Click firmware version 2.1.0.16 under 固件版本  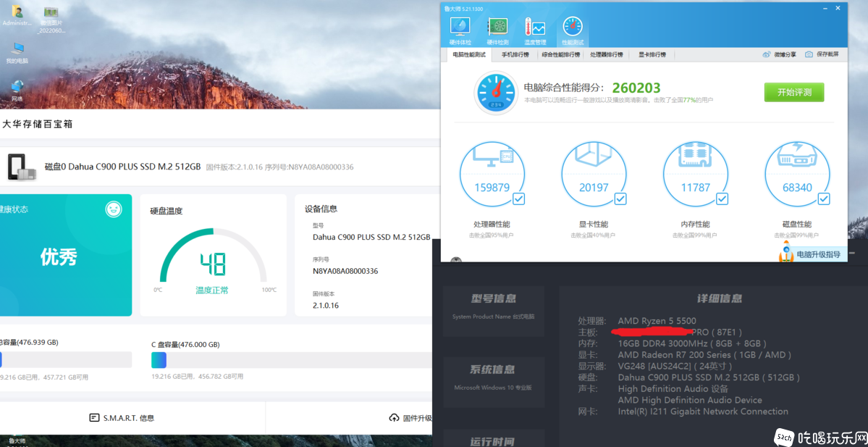coord(326,305)
